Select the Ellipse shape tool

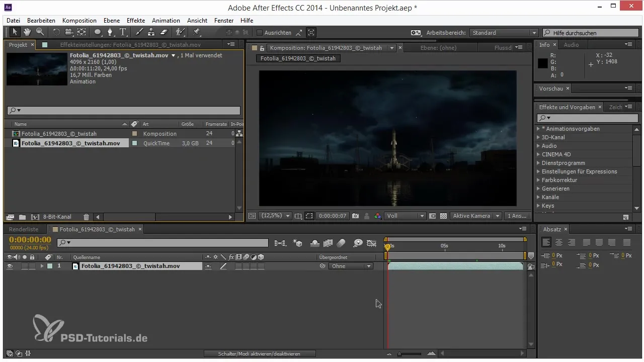pos(98,32)
